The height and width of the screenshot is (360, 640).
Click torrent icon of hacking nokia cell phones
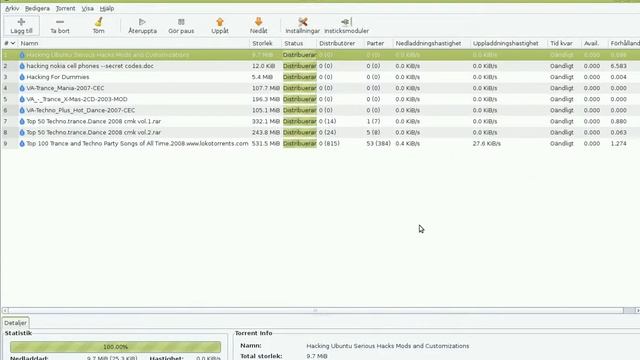point(22,66)
